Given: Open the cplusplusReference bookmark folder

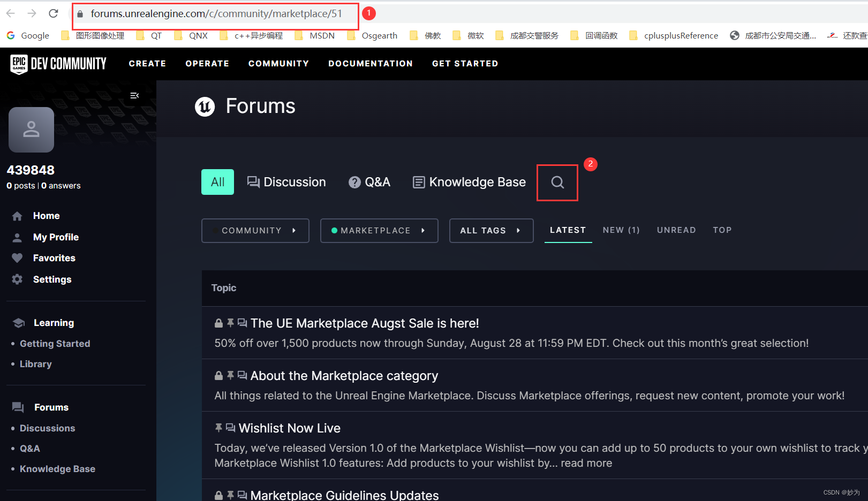Looking at the screenshot, I should coord(674,35).
